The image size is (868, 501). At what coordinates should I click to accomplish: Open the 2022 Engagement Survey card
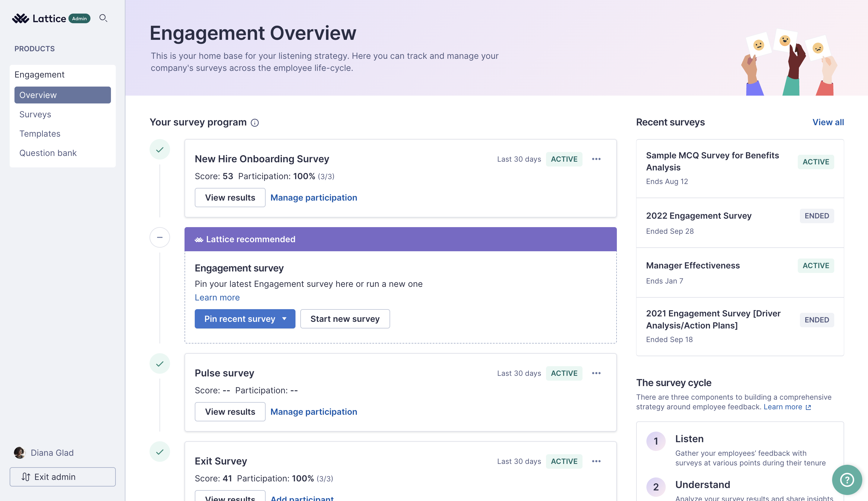(x=699, y=216)
